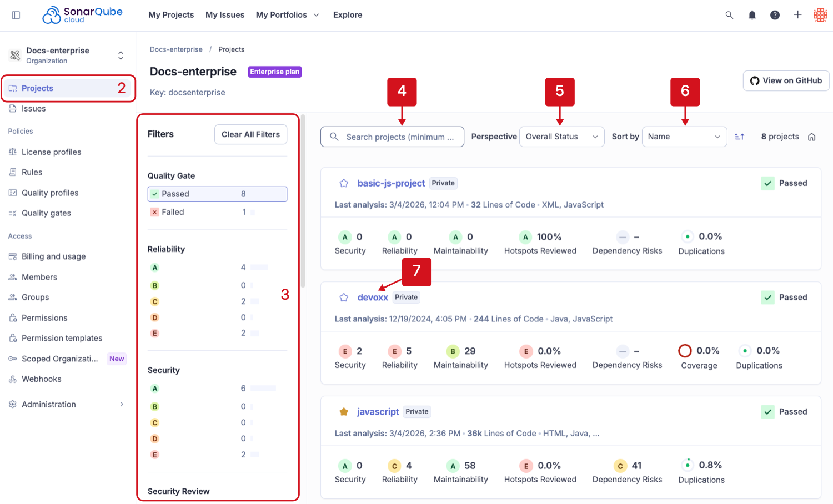
Task: Click basic-js-project Security A rating badge
Action: click(x=345, y=237)
